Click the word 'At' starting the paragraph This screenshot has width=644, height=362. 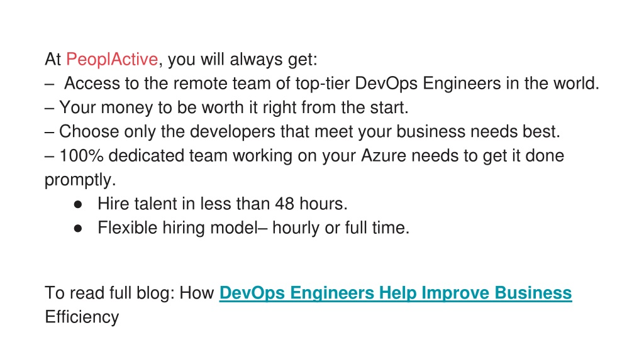53,60
